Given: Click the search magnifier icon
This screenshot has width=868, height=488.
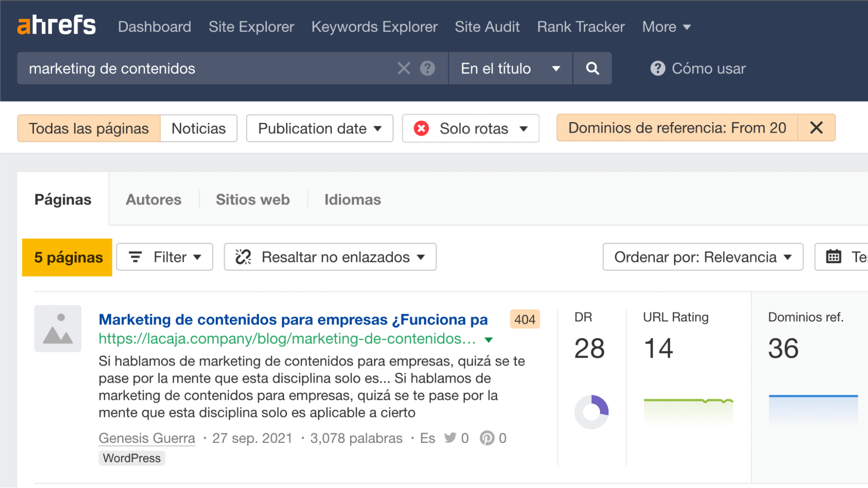Looking at the screenshot, I should (x=592, y=68).
